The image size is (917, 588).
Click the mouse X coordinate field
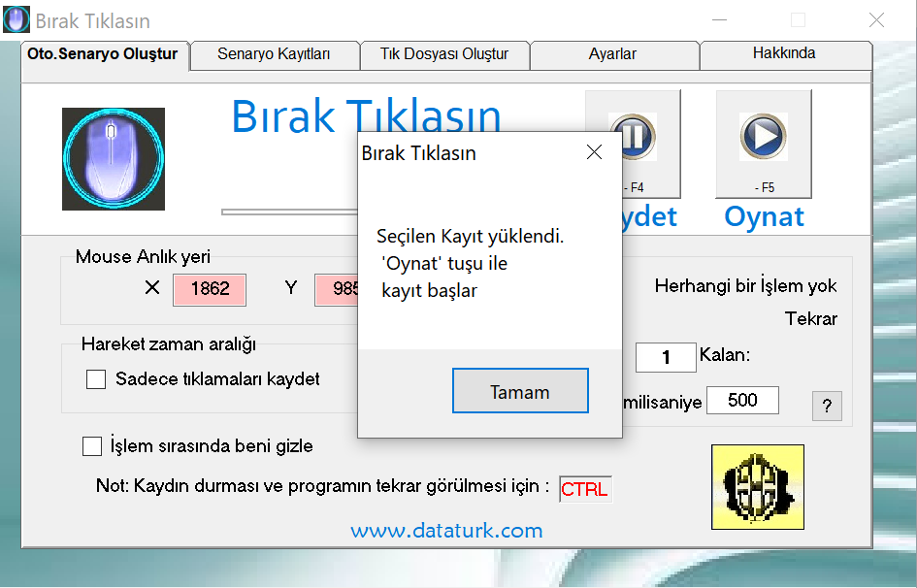click(210, 289)
